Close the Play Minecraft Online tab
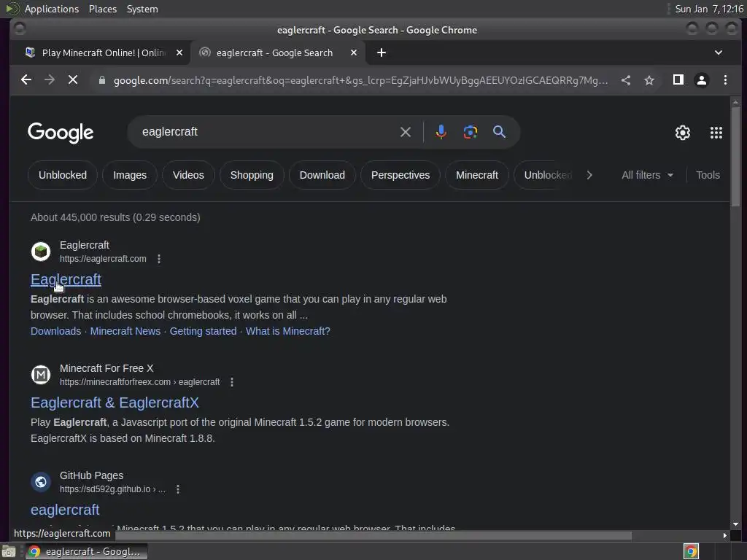747x560 pixels. pos(179,52)
